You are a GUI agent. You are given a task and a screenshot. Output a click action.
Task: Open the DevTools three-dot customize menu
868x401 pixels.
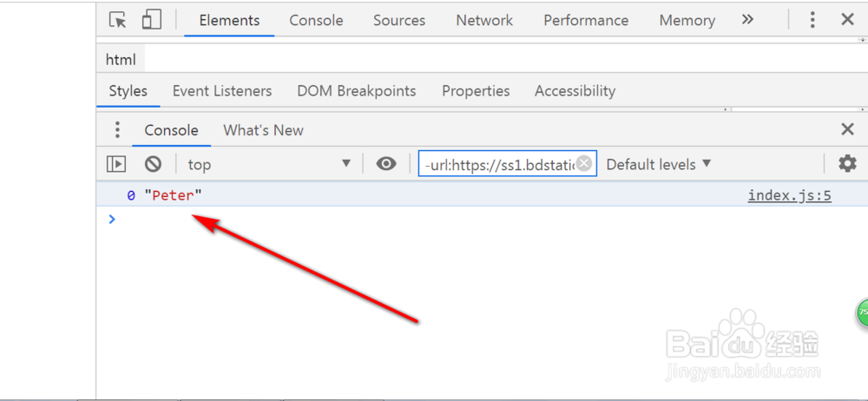812,20
